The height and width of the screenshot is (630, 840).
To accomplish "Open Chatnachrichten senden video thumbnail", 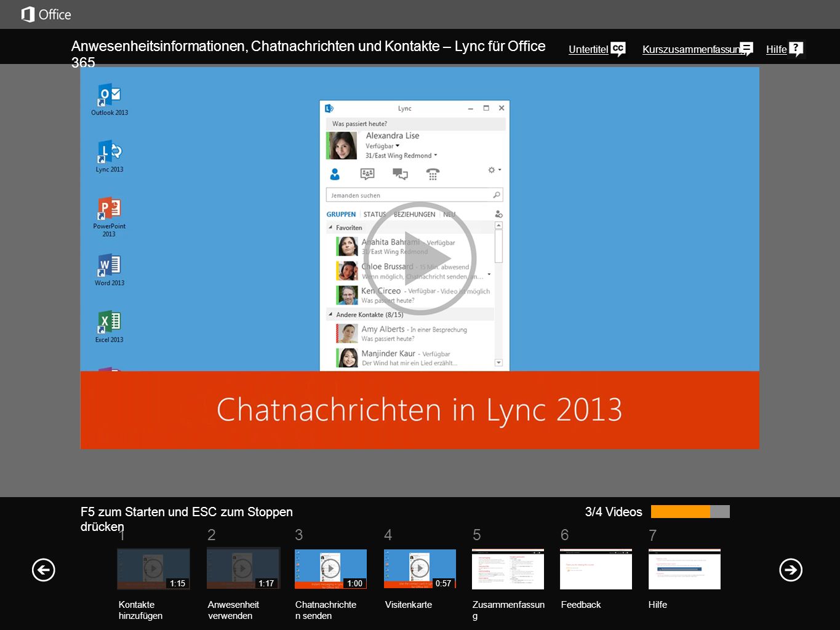I will click(331, 569).
